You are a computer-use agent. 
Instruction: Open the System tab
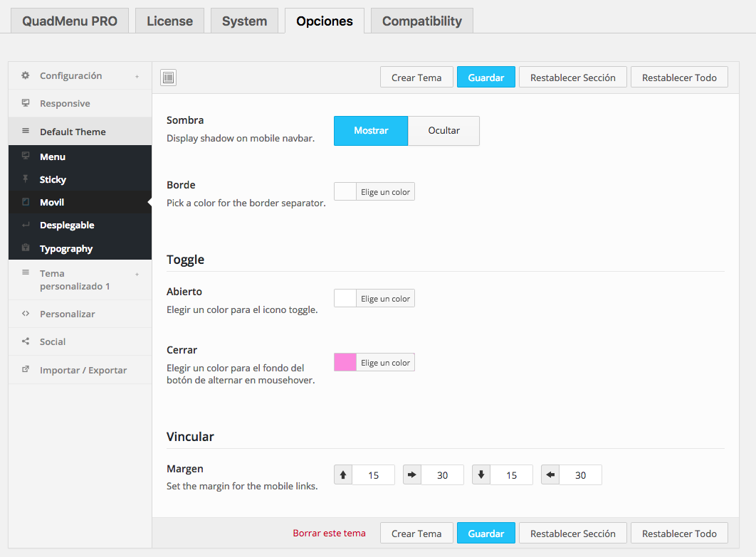click(x=244, y=21)
